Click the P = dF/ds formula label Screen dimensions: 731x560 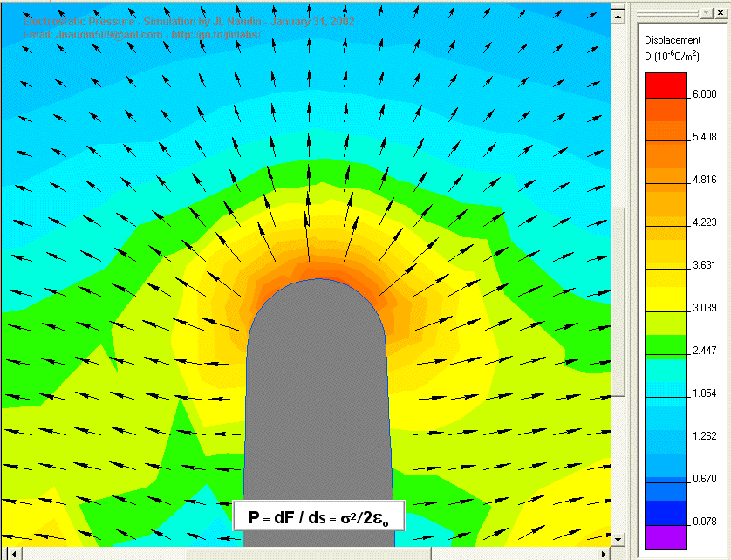click(x=318, y=517)
